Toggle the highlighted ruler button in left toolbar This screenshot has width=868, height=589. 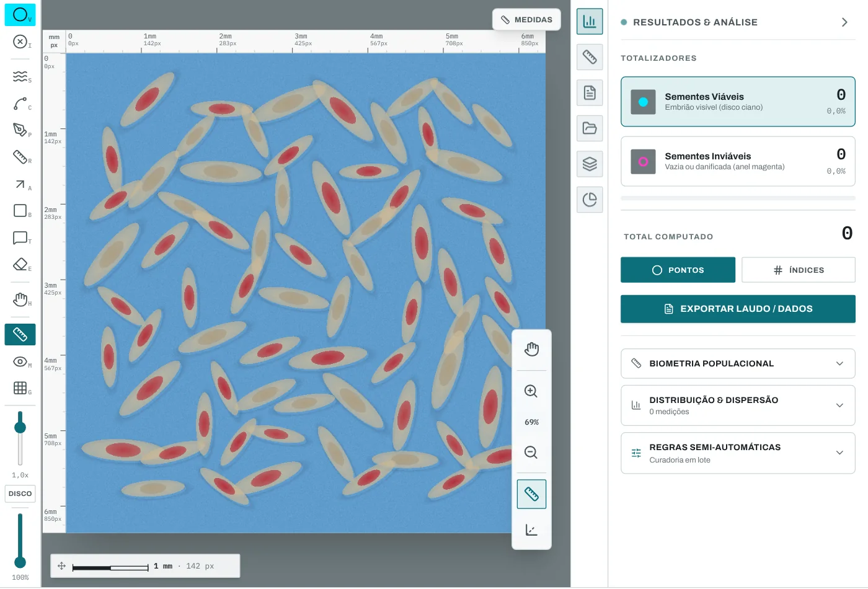(x=20, y=335)
